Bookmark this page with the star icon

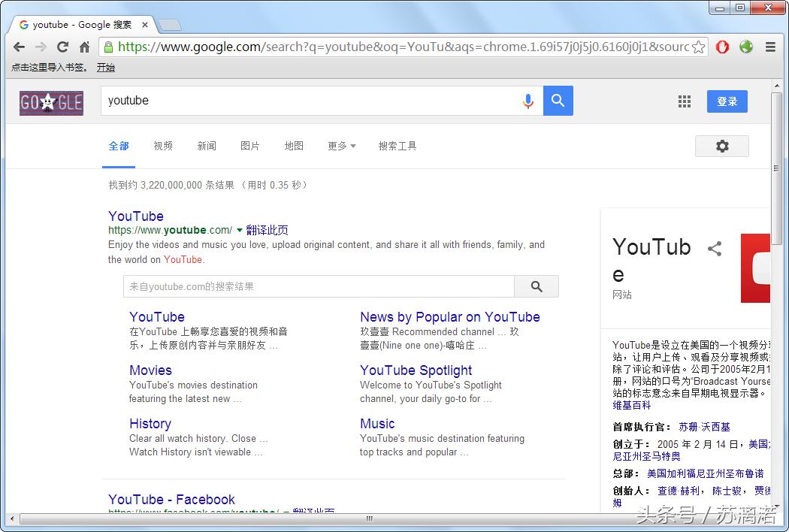(x=698, y=47)
